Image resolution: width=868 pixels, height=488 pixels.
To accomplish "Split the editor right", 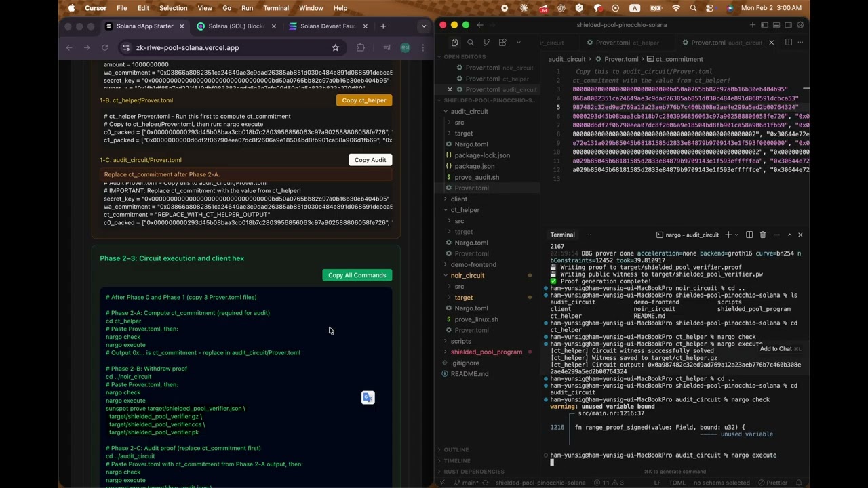I will tap(788, 42).
